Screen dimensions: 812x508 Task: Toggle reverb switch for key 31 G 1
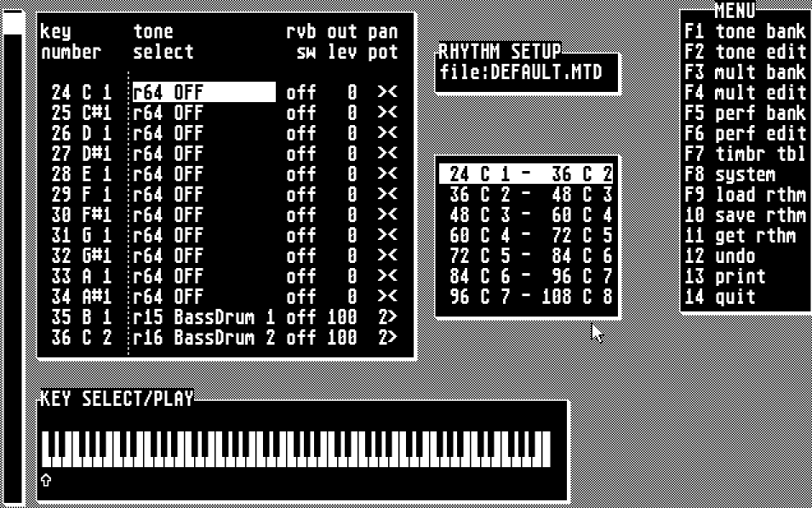[x=300, y=236]
